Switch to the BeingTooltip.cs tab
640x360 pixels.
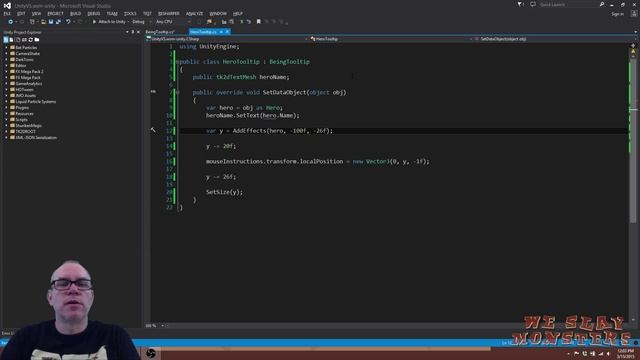click(x=160, y=32)
